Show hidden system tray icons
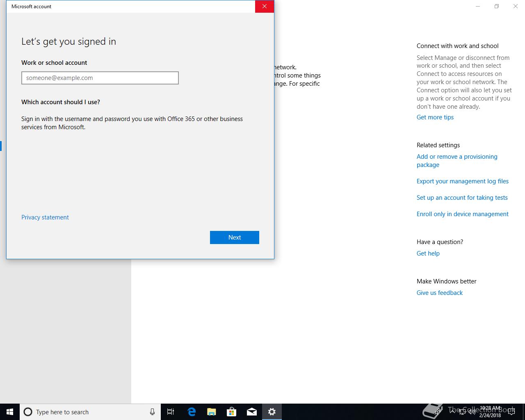Screen dimensions: 525x420 click(x=452, y=411)
